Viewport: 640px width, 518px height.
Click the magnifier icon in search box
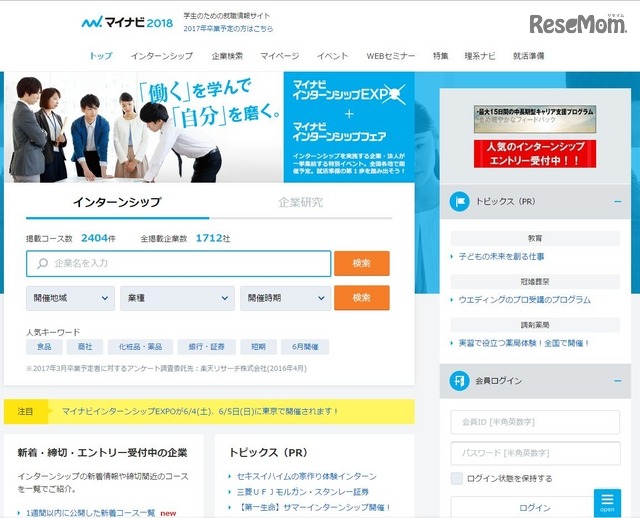click(42, 263)
